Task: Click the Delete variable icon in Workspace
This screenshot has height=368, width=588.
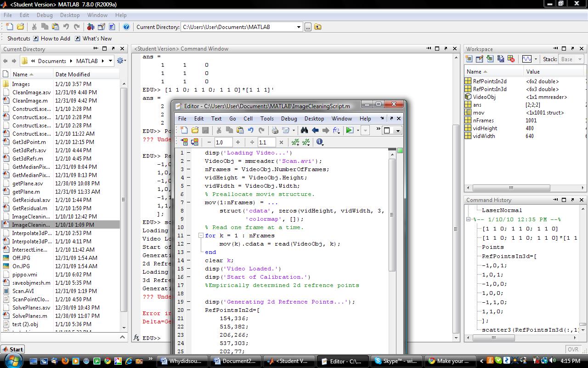Action: pyautogui.click(x=510, y=59)
